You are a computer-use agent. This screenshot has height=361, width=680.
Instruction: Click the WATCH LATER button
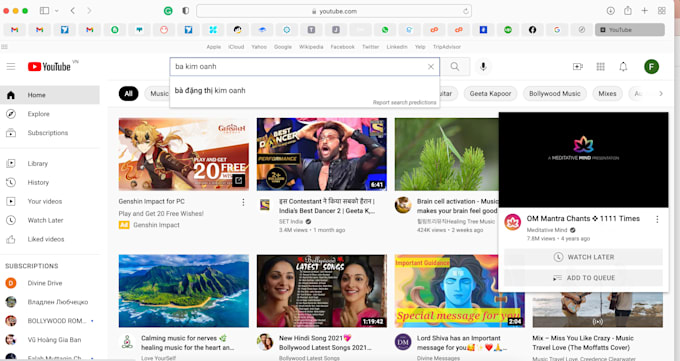pyautogui.click(x=583, y=257)
